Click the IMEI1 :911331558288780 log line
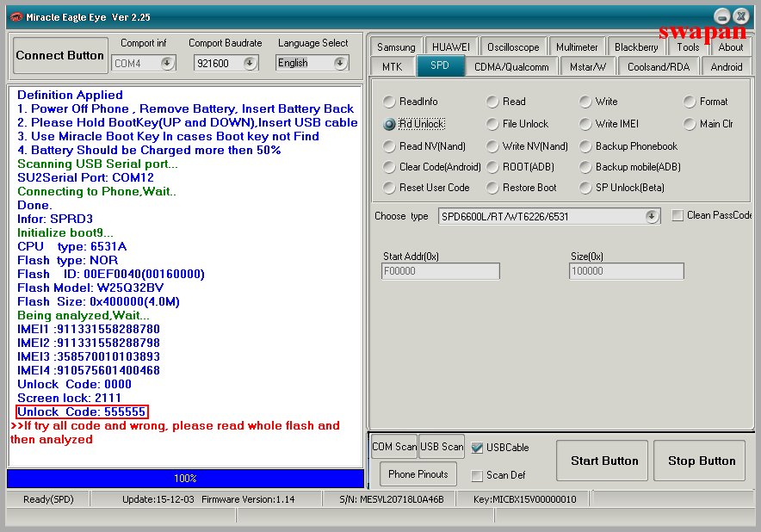This screenshot has width=761, height=532. 89,329
